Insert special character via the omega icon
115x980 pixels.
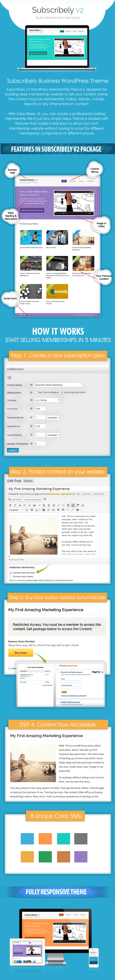coord(53,510)
